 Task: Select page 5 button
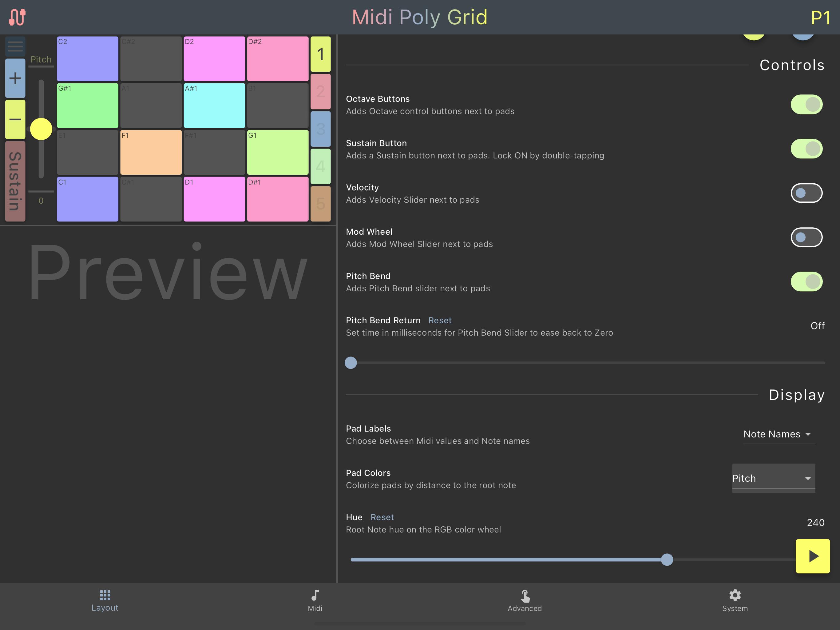pos(320,204)
